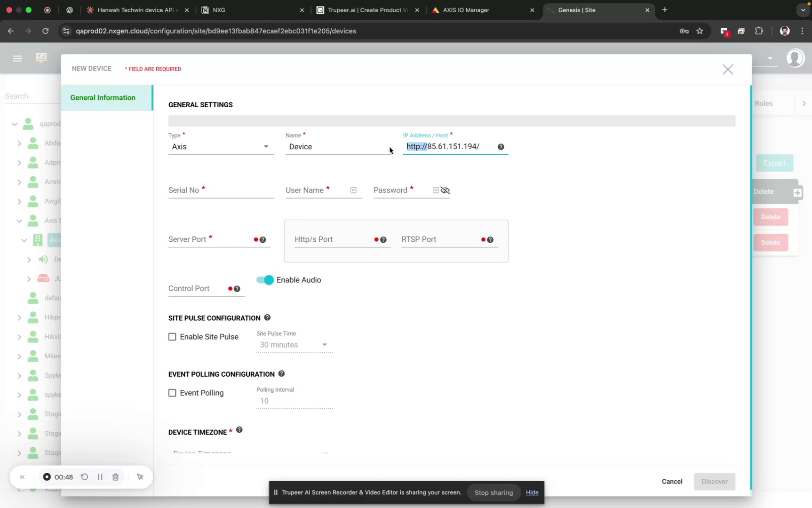Restart recording with the restore icon
The width and height of the screenshot is (812, 508).
pos(84,476)
